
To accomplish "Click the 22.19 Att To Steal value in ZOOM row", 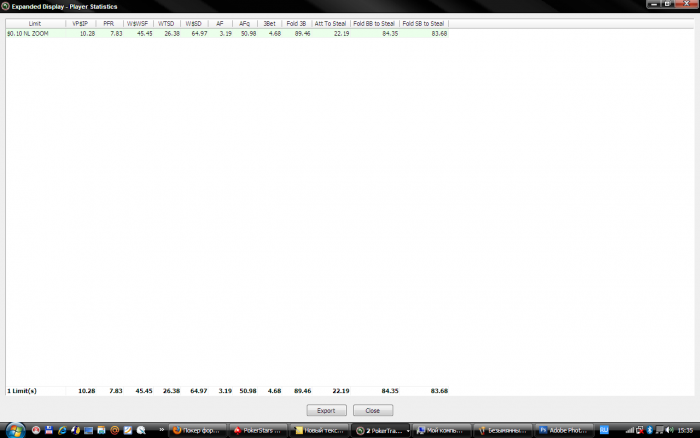I will (x=342, y=33).
